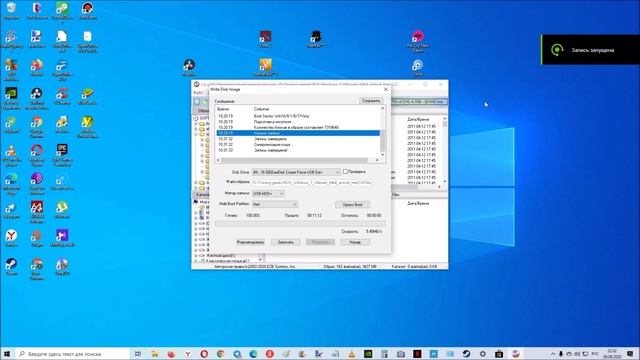Enable the Проверка checkbox
This screenshot has width=640, height=360.
click(345, 171)
